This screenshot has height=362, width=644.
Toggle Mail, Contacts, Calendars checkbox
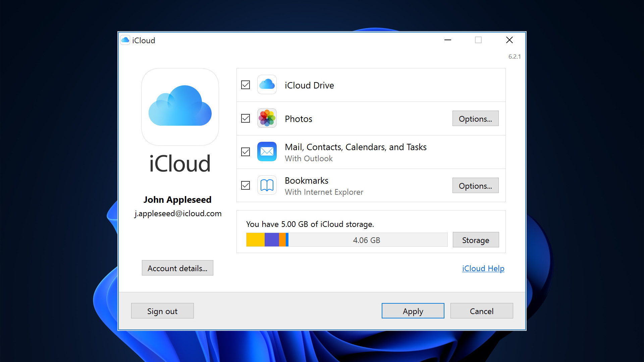(246, 152)
